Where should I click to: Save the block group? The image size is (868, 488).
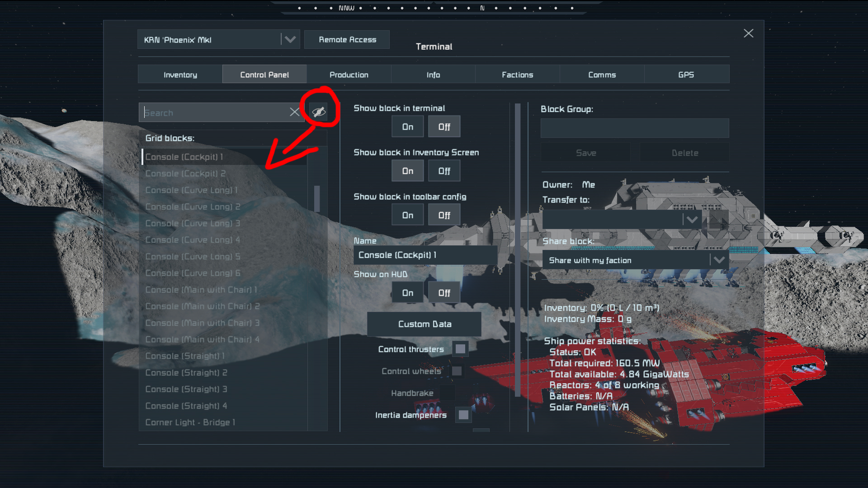tap(586, 153)
